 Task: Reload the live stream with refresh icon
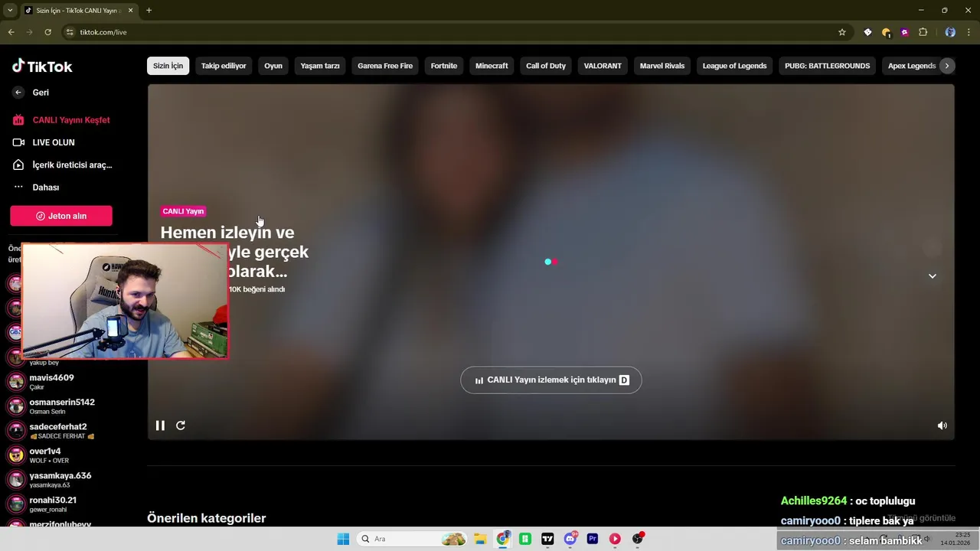coord(181,425)
